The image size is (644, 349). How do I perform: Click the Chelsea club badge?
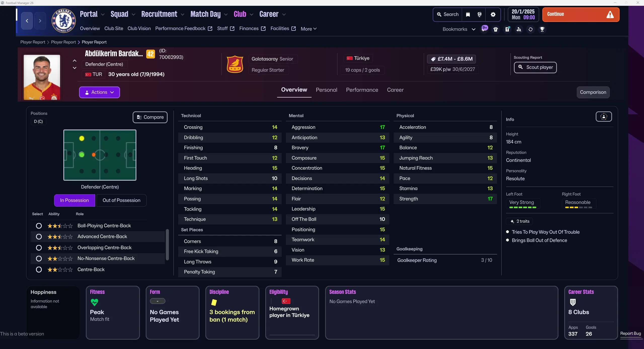(64, 21)
